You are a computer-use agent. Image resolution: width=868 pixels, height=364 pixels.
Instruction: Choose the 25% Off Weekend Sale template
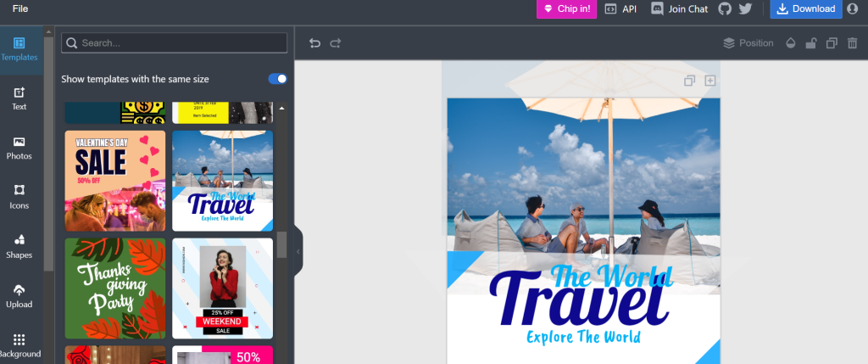[x=223, y=288]
